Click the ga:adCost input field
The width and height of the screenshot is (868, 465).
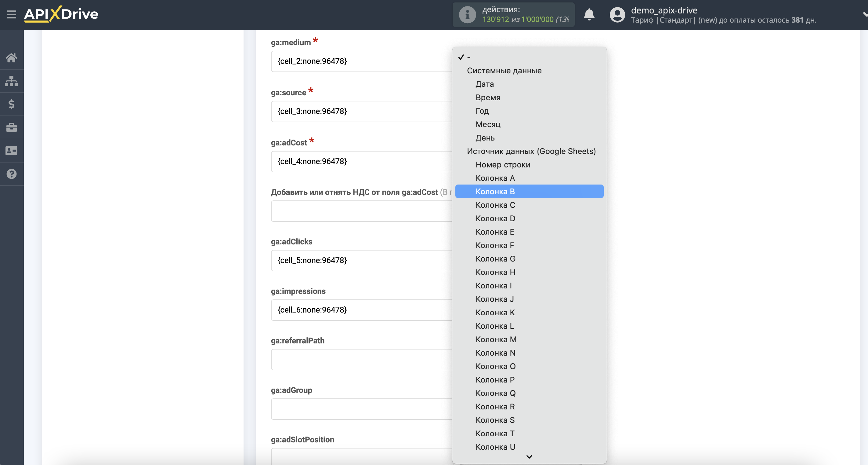point(362,162)
